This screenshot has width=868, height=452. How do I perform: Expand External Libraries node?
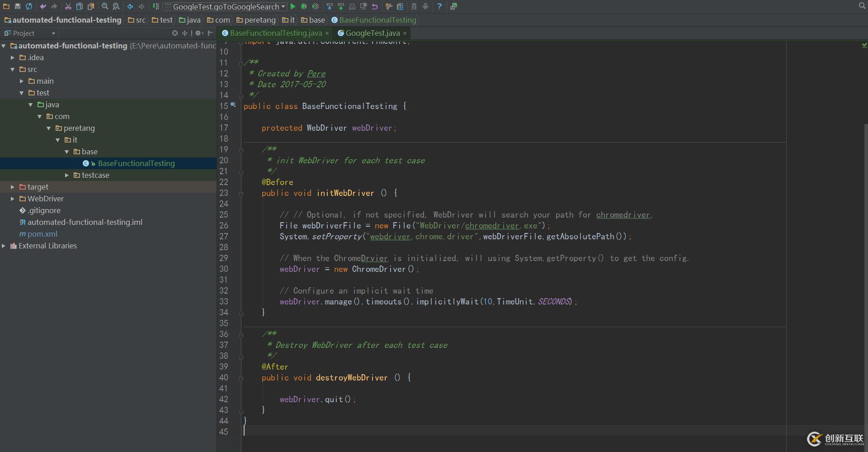(x=4, y=246)
